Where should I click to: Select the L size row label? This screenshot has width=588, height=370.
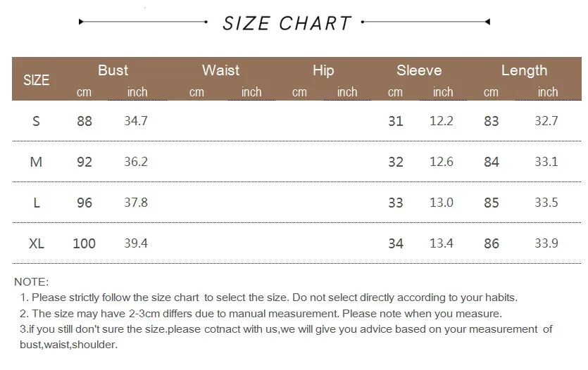[37, 203]
